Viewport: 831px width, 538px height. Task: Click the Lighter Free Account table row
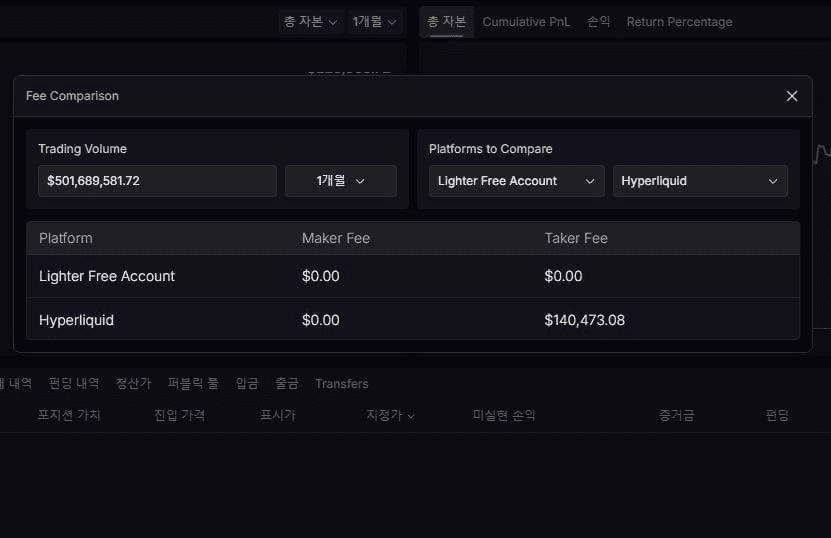pos(412,276)
